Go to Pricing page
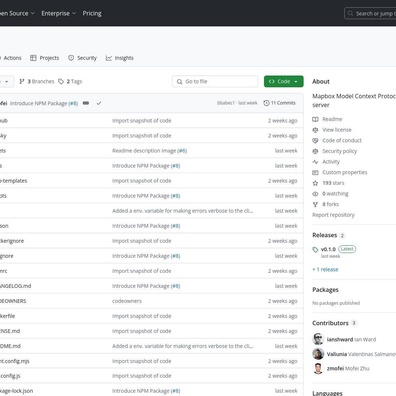This screenshot has width=396, height=396. tap(92, 13)
